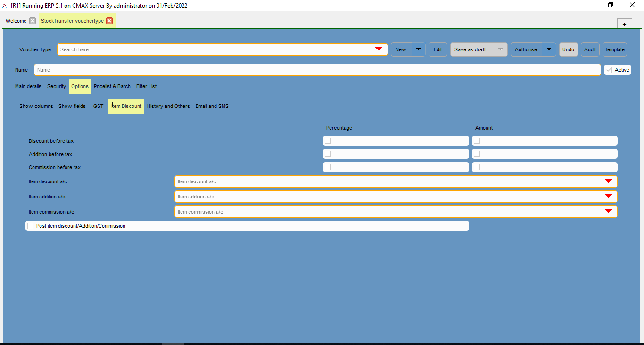Click the red arrow on Item discount a/c
This screenshot has width=644, height=345.
coord(608,181)
